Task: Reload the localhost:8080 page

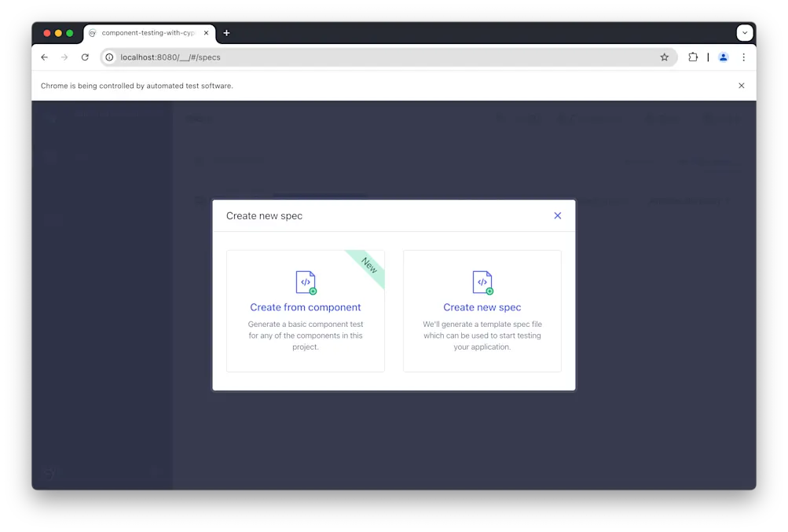Action: click(85, 57)
